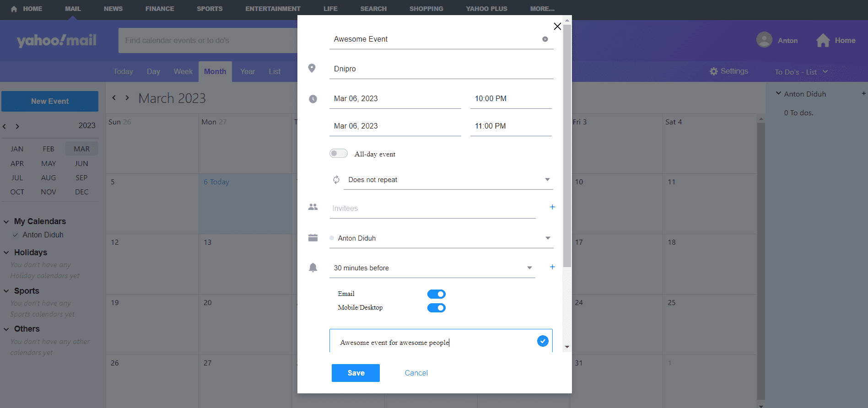Enable the All-day event toggle
The height and width of the screenshot is (408, 868).
(x=339, y=154)
